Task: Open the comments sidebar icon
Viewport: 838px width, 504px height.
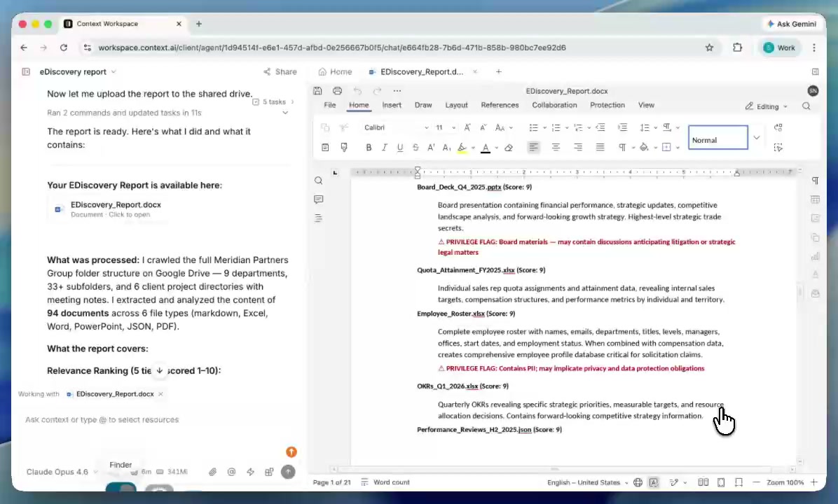Action: pyautogui.click(x=319, y=199)
